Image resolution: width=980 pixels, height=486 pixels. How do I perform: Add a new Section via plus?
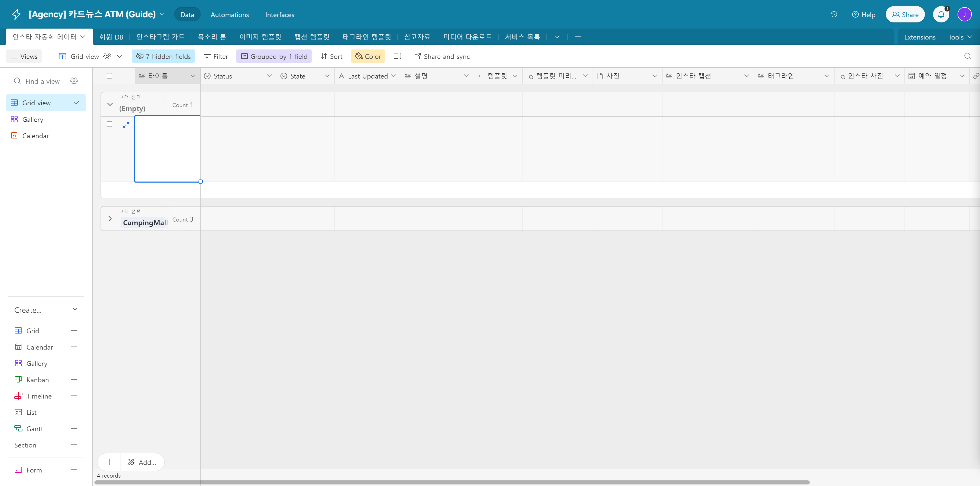[x=74, y=445]
